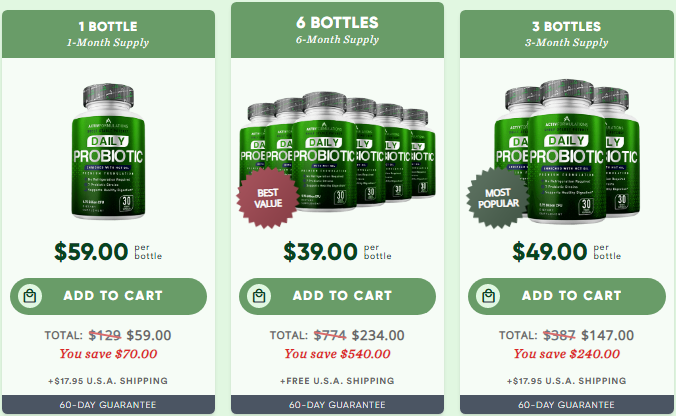Viewport: 676px width, 416px height.
Task: Select the six-bottle product image
Action: [338, 151]
